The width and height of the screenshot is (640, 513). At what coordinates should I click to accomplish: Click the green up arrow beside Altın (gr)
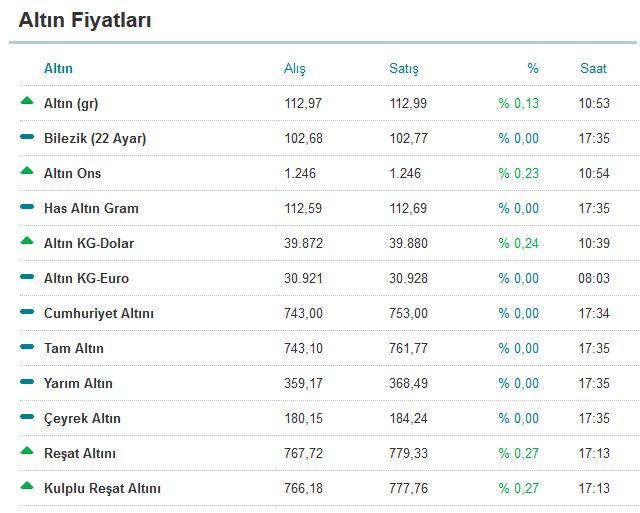click(27, 100)
